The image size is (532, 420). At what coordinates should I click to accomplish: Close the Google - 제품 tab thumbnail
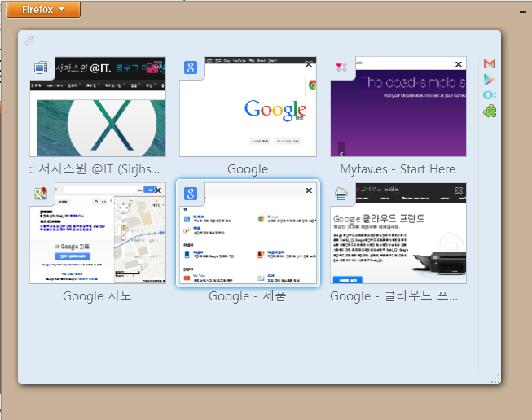click(309, 190)
